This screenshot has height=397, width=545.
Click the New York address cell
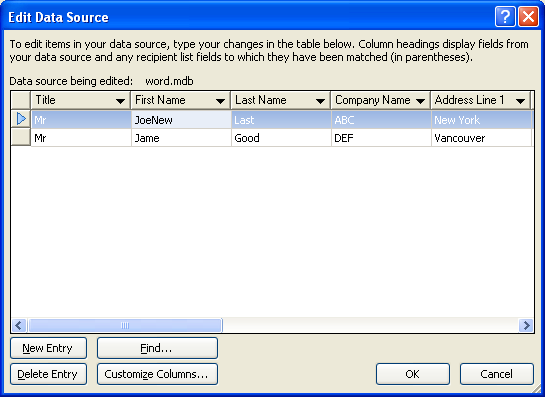coord(481,120)
